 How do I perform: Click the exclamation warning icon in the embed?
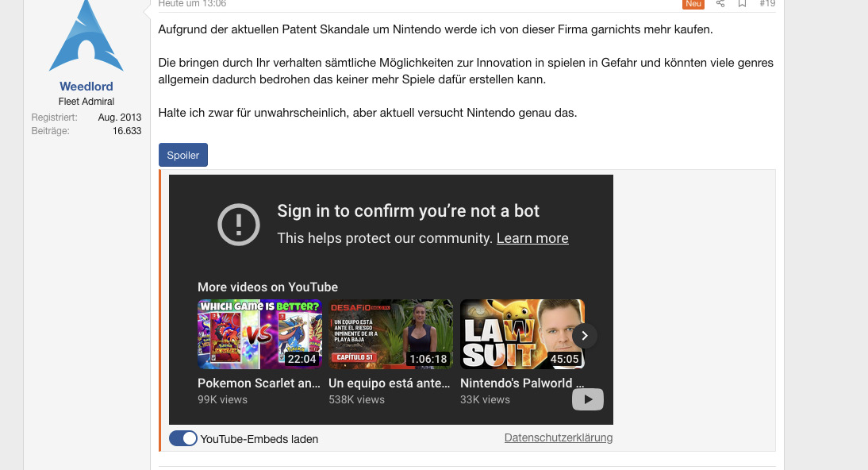(x=239, y=225)
